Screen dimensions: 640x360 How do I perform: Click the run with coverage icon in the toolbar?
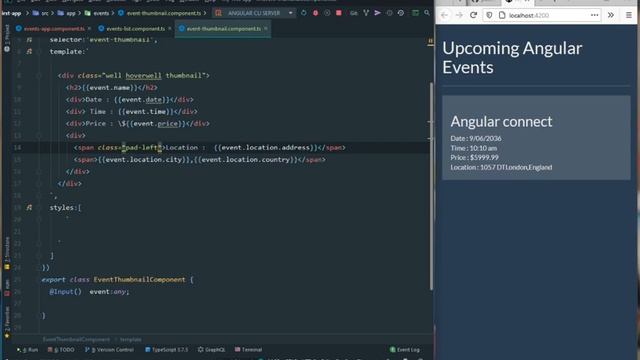(327, 13)
